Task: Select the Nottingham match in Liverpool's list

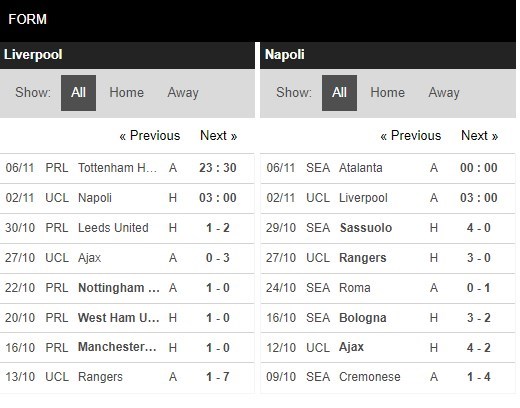Action: pyautogui.click(x=127, y=288)
